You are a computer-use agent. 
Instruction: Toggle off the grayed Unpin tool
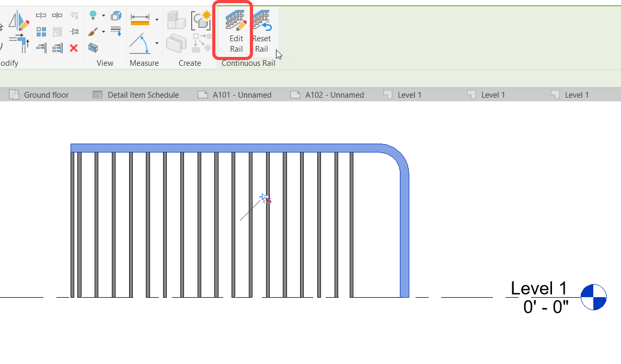coord(74,15)
